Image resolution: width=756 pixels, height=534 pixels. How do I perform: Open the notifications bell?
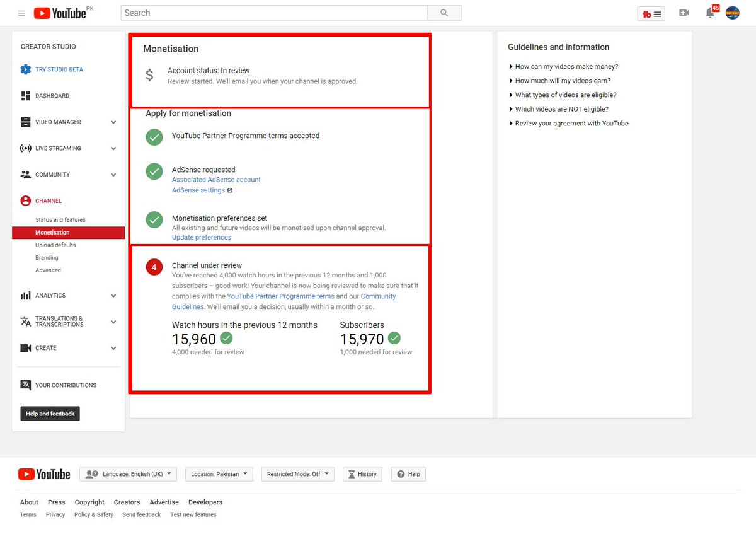pos(710,13)
